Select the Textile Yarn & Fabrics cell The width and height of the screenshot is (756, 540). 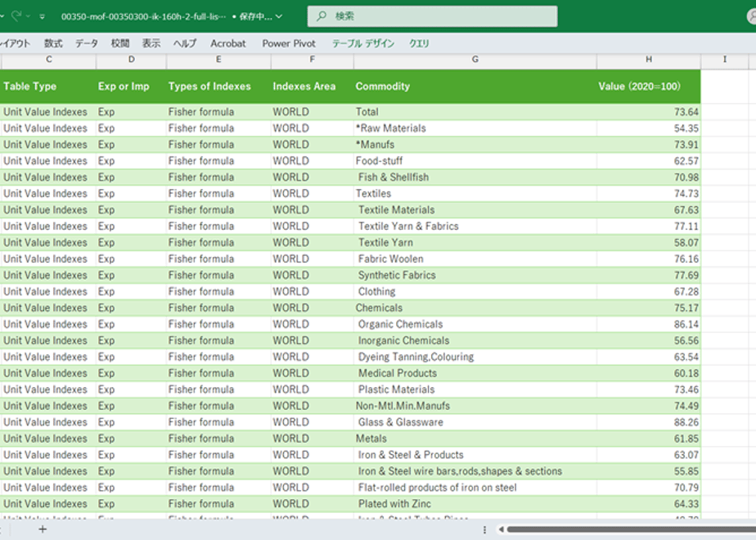(475, 226)
